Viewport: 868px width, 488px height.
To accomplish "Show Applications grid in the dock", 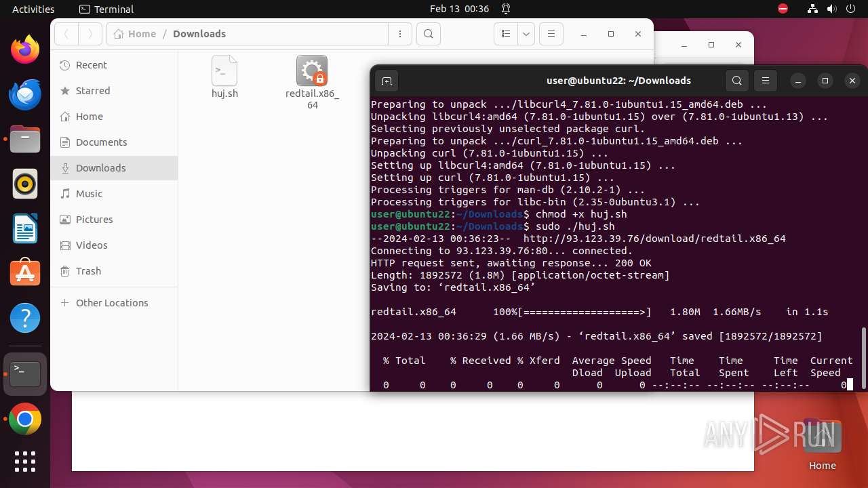I will [x=25, y=461].
